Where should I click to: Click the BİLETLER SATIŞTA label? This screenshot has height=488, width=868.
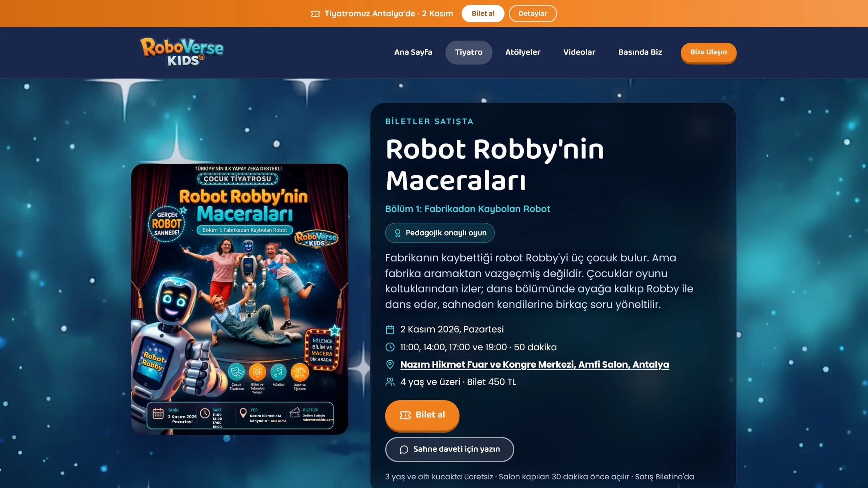click(429, 121)
